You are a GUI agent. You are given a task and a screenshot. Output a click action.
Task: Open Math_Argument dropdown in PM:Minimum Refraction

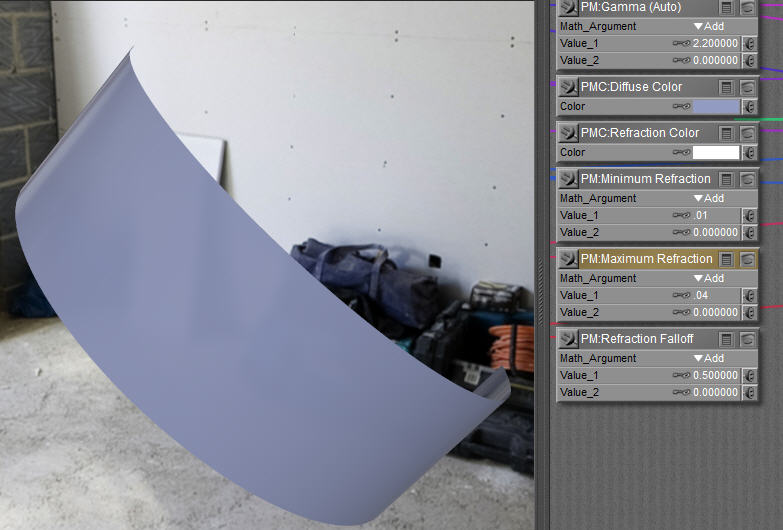coord(709,198)
